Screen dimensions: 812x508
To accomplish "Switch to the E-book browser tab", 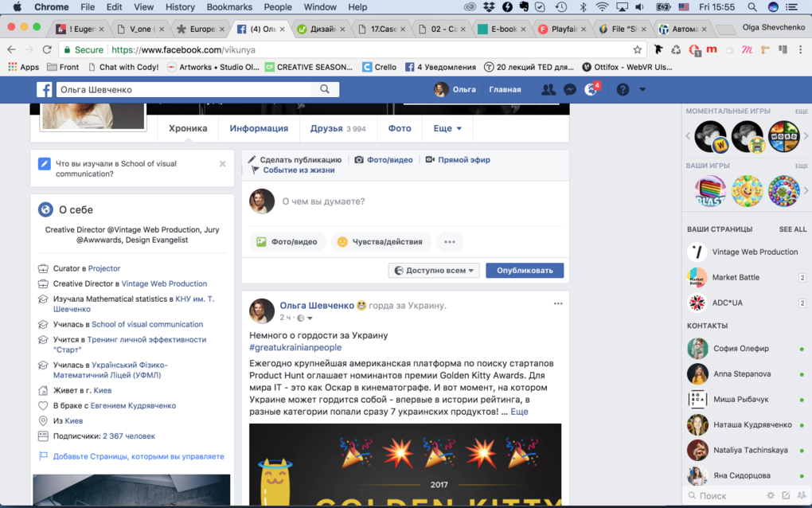I will click(502, 29).
